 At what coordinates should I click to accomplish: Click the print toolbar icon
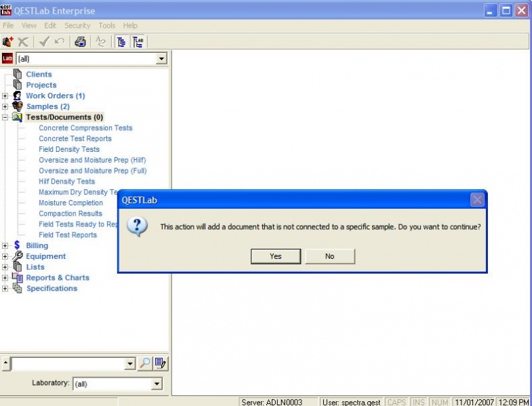80,41
